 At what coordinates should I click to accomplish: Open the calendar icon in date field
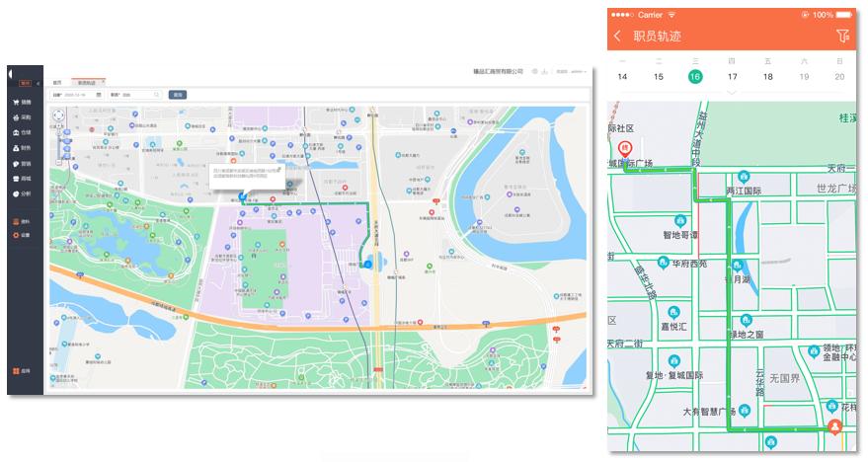coord(99,95)
